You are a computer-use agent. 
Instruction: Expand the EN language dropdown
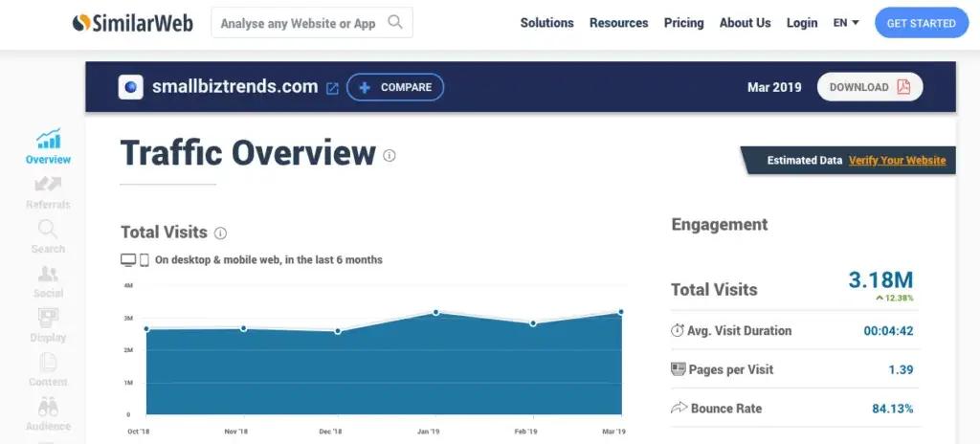click(x=846, y=23)
